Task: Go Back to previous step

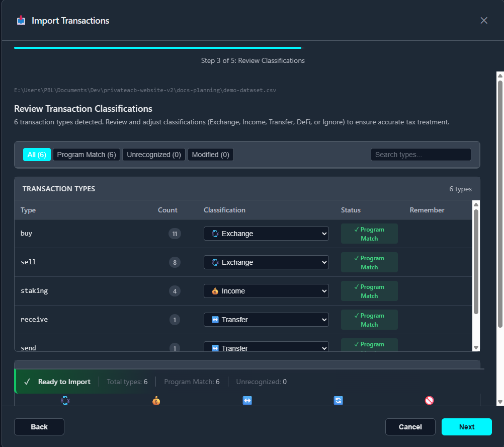Action: [x=39, y=427]
